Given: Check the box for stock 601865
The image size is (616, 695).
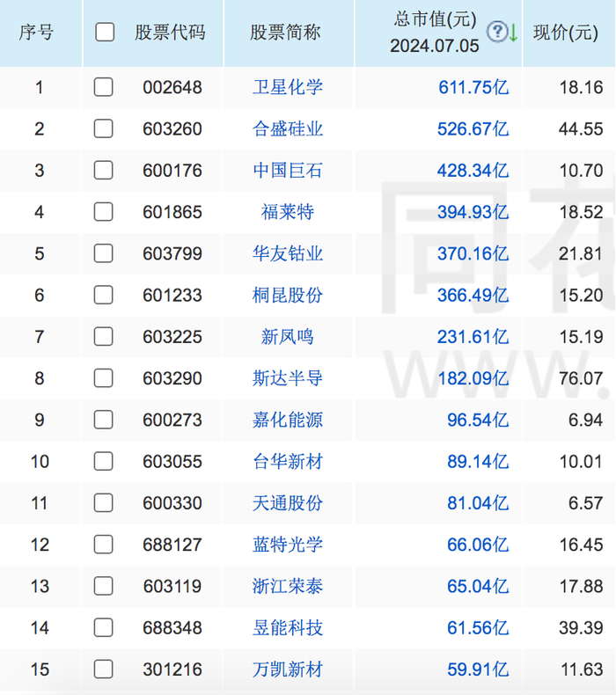Looking at the screenshot, I should (x=103, y=212).
